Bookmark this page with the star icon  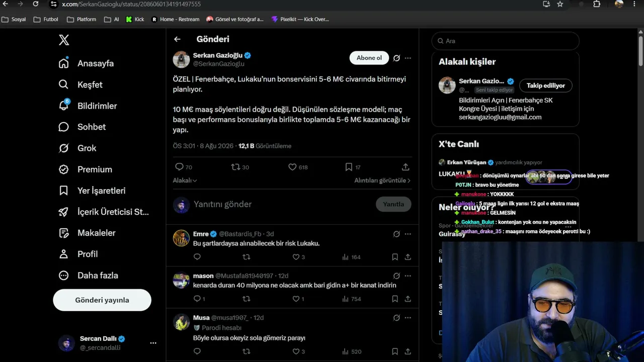(560, 4)
